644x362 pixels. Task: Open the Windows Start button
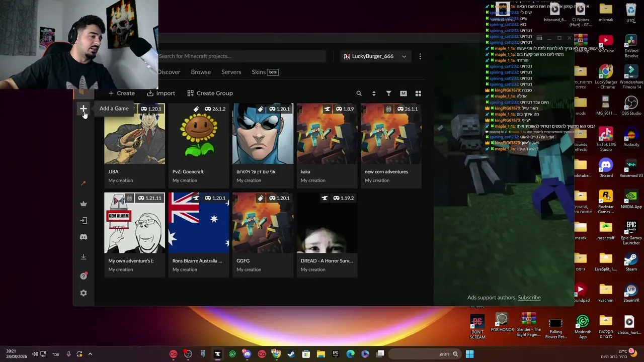pos(469,354)
